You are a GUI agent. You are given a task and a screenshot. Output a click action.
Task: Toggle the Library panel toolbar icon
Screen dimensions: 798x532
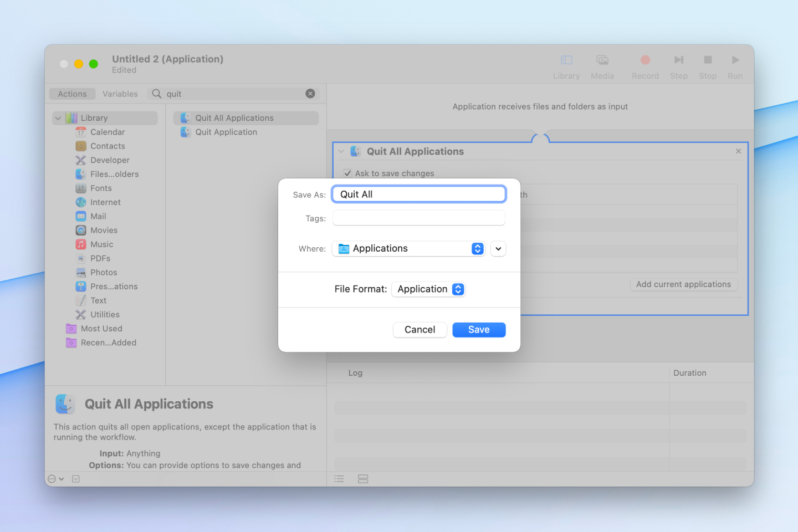(x=566, y=60)
